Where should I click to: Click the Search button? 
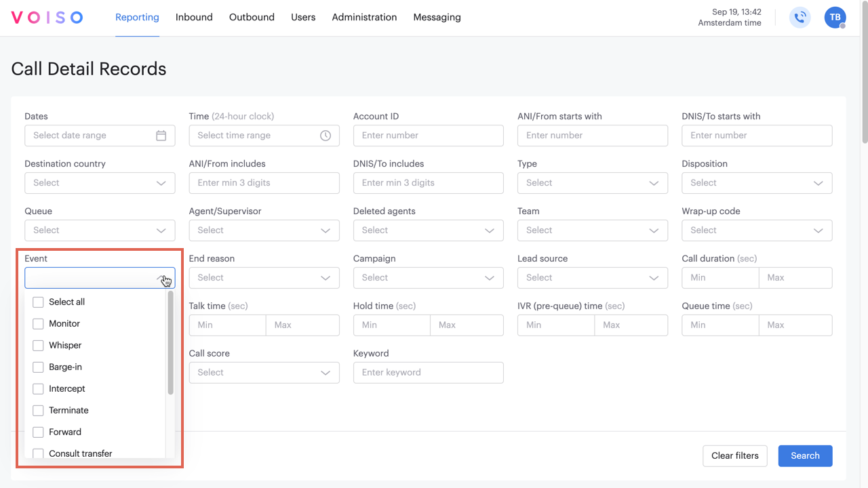pos(805,455)
